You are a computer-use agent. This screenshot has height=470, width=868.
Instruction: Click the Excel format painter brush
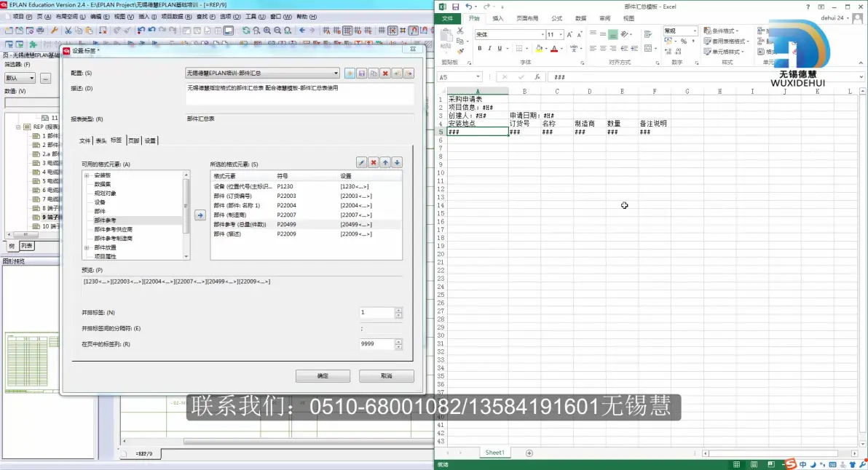coord(460,51)
